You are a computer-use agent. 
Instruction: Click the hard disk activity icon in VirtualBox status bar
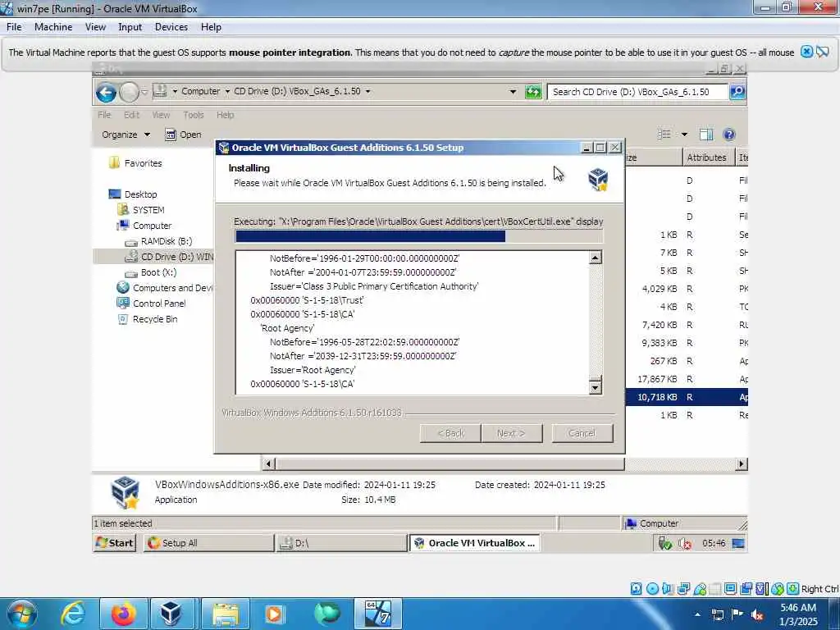[636, 589]
